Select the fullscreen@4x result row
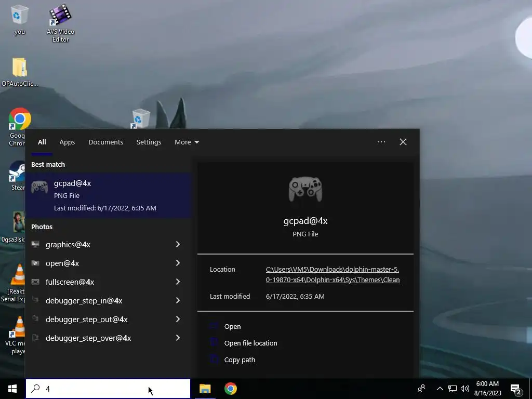 [109, 282]
